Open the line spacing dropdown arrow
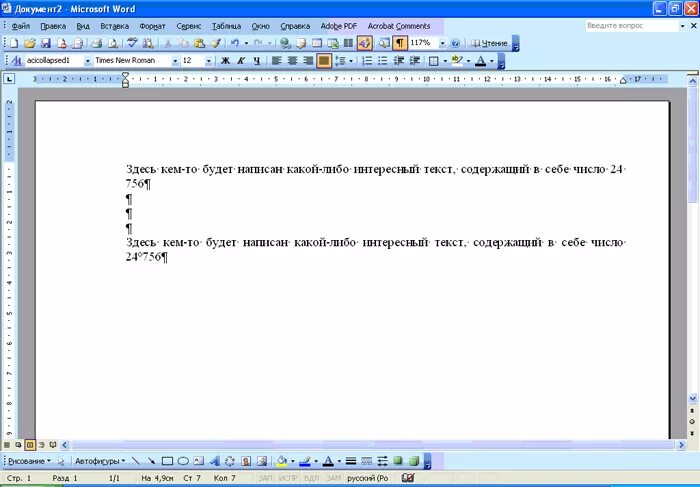This screenshot has width=700, height=487. (x=351, y=61)
